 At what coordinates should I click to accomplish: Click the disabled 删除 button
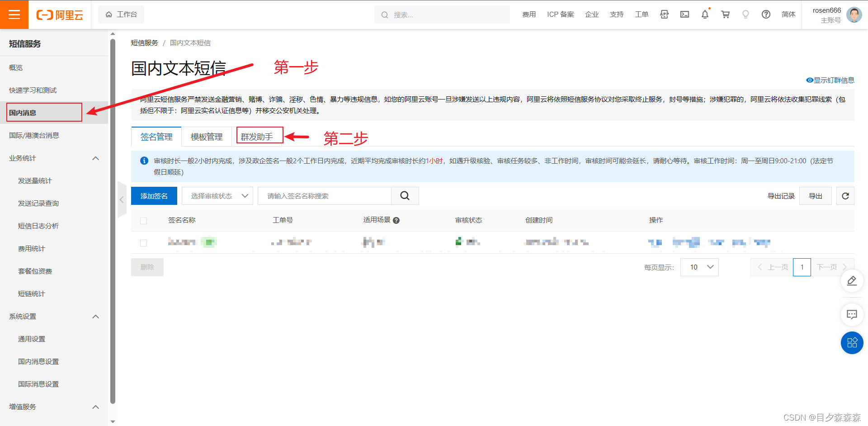[x=147, y=267]
